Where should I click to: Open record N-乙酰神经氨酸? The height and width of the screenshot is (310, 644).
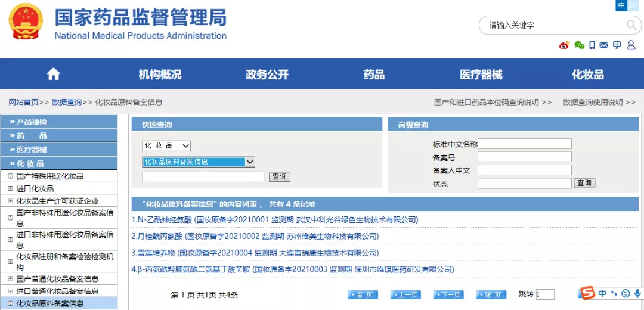[275, 220]
